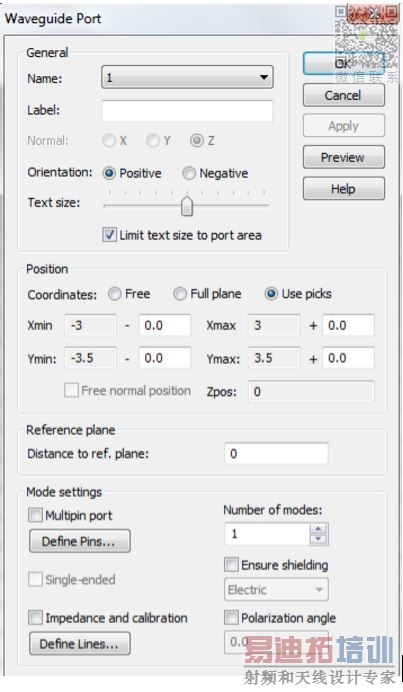Open the Define Pins dialog
403x692 pixels.
pos(79,541)
